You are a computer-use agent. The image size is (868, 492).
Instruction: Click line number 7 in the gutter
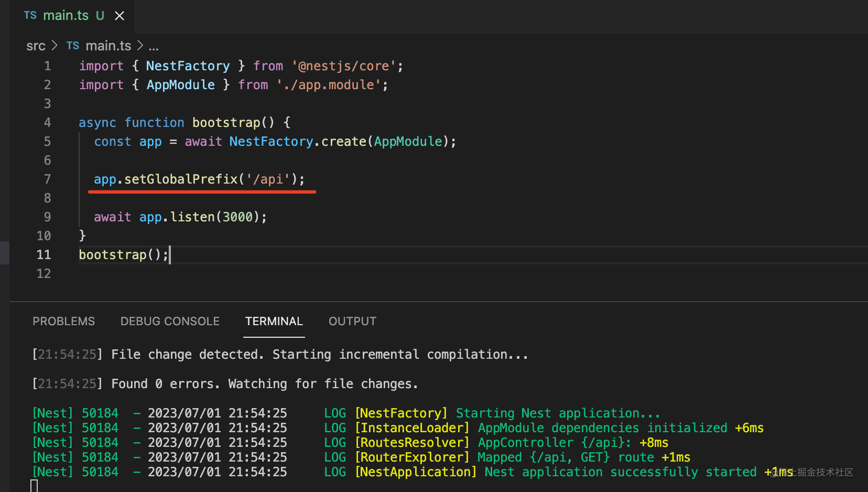coord(47,179)
